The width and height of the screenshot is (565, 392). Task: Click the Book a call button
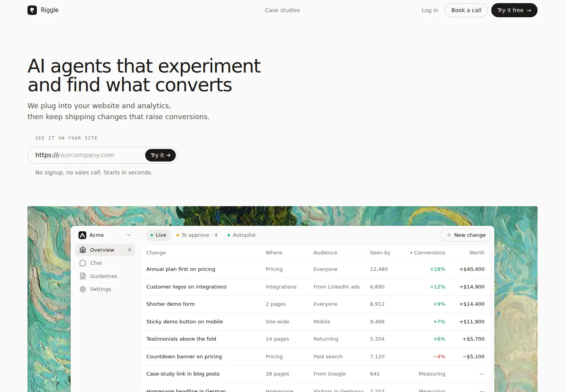coord(466,10)
